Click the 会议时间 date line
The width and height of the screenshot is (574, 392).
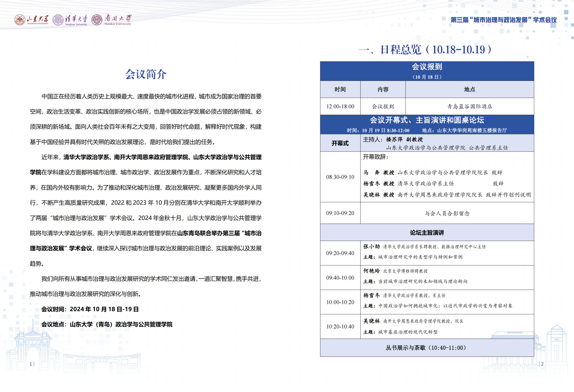click(90, 309)
